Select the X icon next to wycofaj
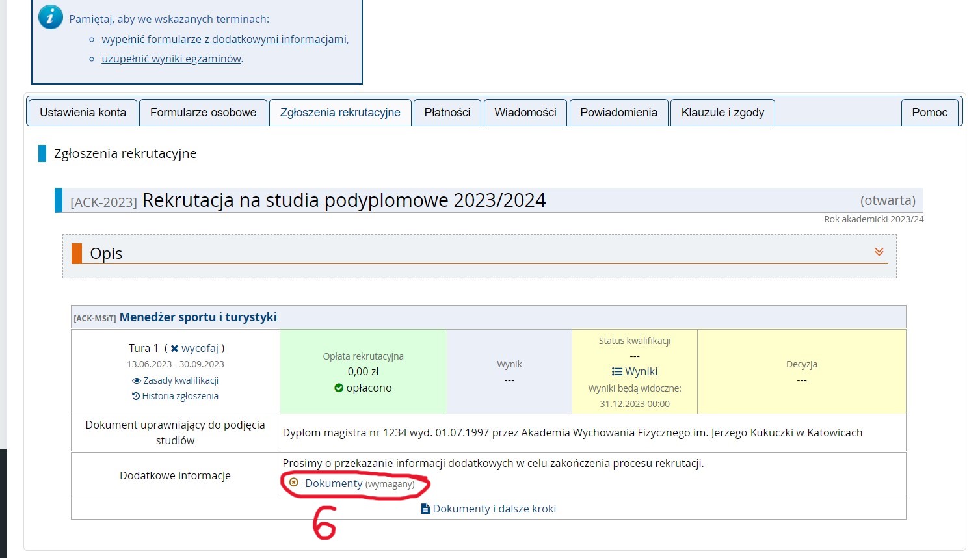Viewport: 980px width, 558px height. (x=174, y=348)
